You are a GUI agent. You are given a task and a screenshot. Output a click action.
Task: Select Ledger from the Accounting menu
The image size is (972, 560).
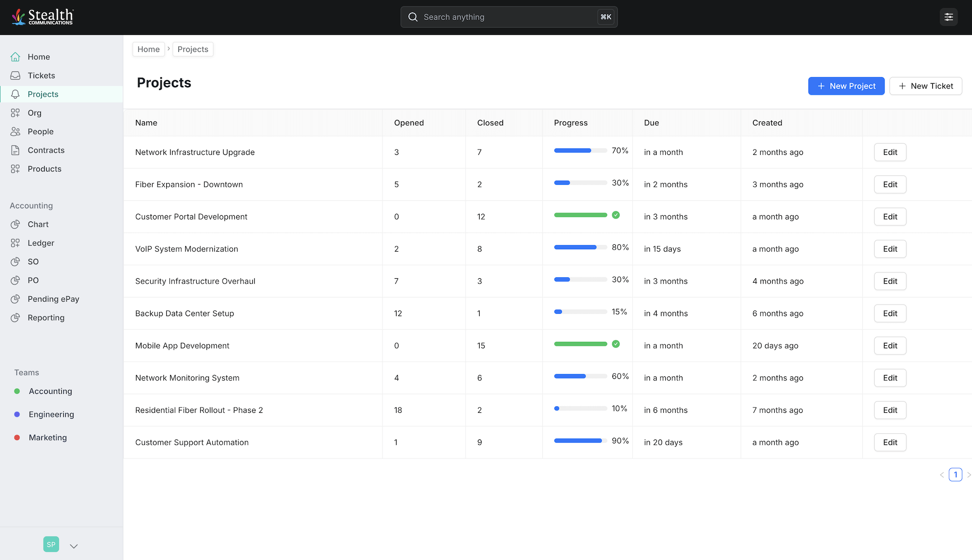coord(41,243)
